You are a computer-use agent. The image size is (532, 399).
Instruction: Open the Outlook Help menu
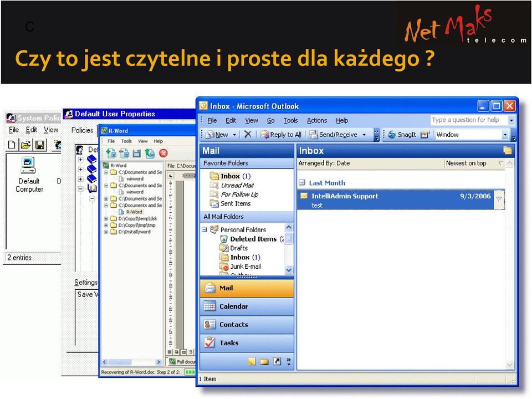(342, 120)
